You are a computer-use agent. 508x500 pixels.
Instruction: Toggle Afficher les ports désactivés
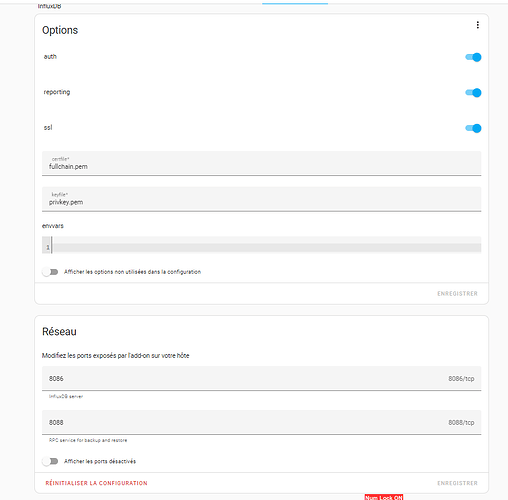(x=50, y=461)
